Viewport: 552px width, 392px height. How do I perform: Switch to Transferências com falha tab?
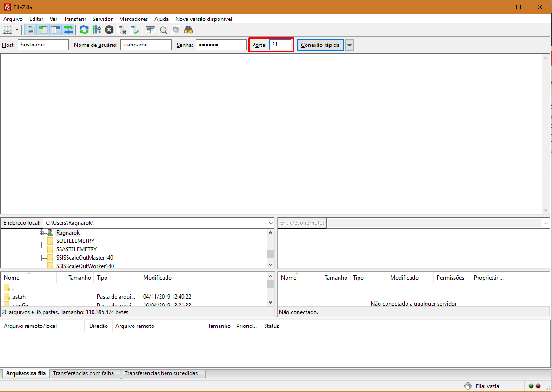pyautogui.click(x=83, y=373)
